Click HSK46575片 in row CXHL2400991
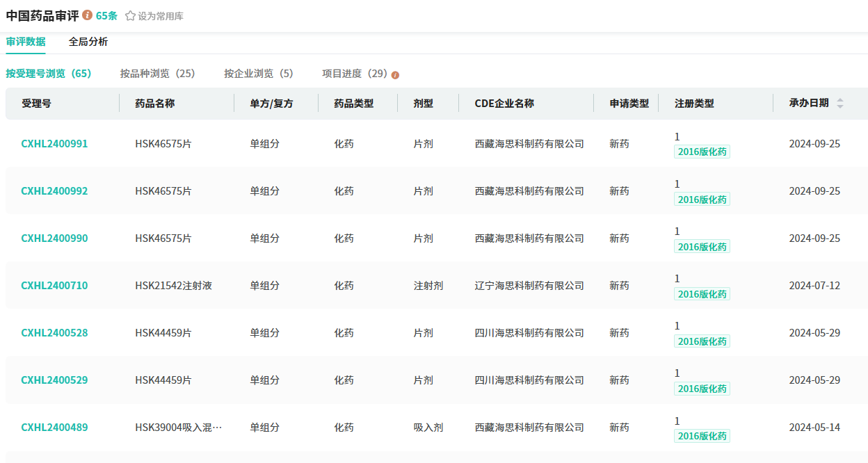This screenshot has width=868, height=463. pyautogui.click(x=163, y=144)
